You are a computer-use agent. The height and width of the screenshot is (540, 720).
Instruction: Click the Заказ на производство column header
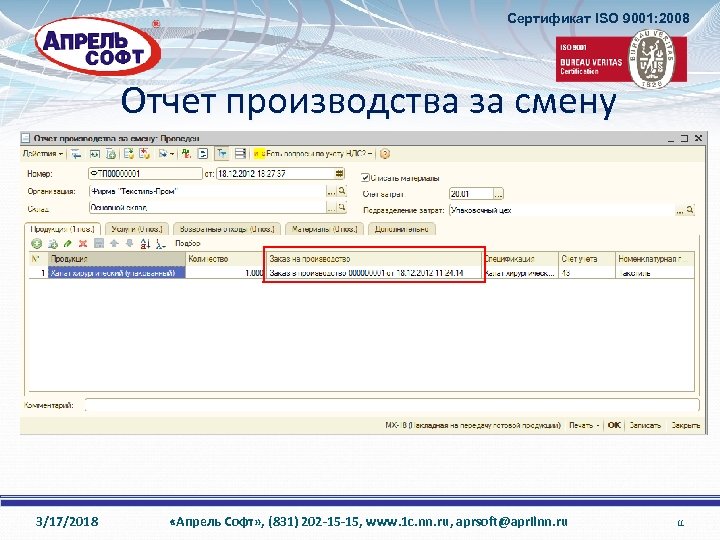(x=374, y=259)
